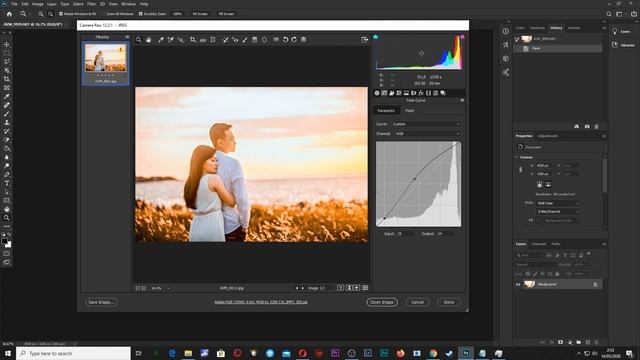This screenshot has height=360, width=640.
Task: Choose the Adjustment Brush in Camera Raw
Action: tap(244, 40)
